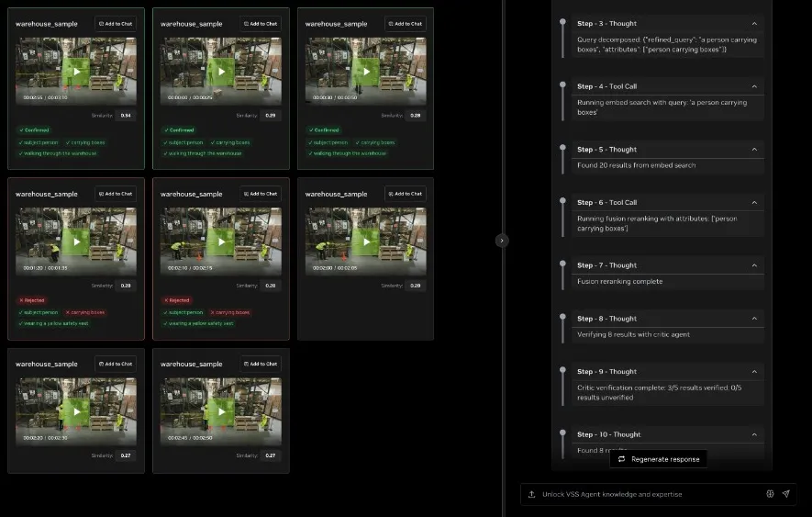Play the clip starting at 00:02:55

[77, 72]
